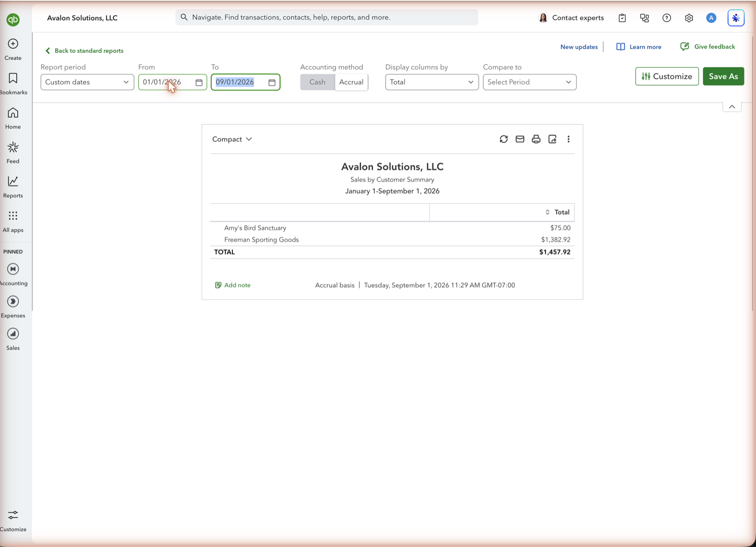Screen dimensions: 756x547
Task: Open All apps grid
Action: [13, 222]
